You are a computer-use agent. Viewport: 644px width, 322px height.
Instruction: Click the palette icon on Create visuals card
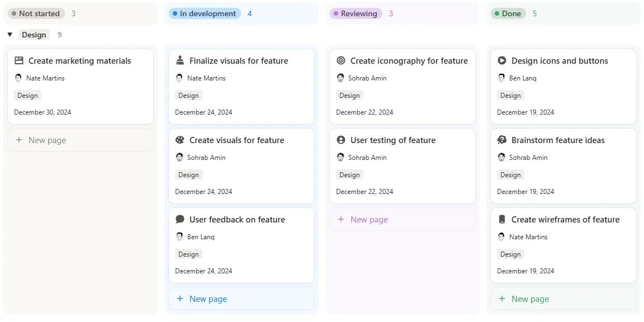tap(179, 140)
